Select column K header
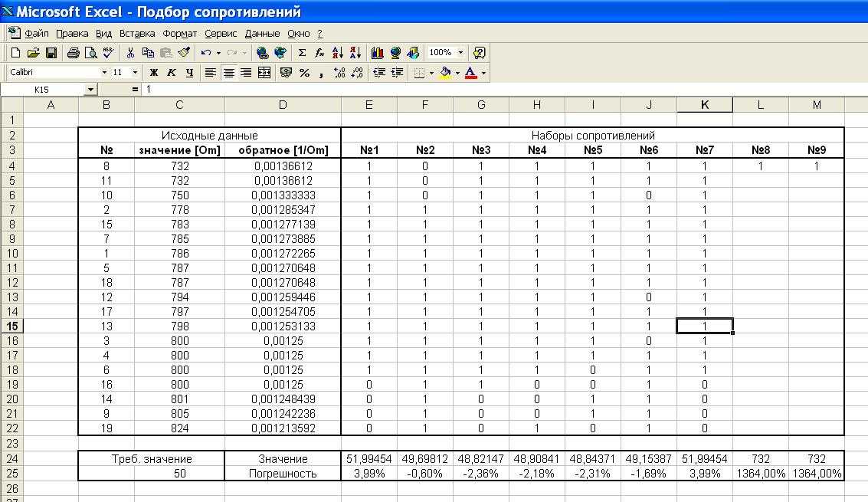 (x=705, y=105)
